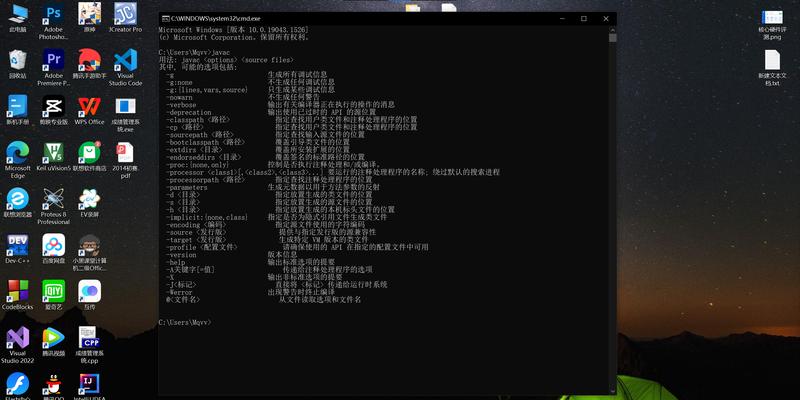Open the 百度网盘 shortcut
The width and height of the screenshot is (800, 400).
click(53, 248)
